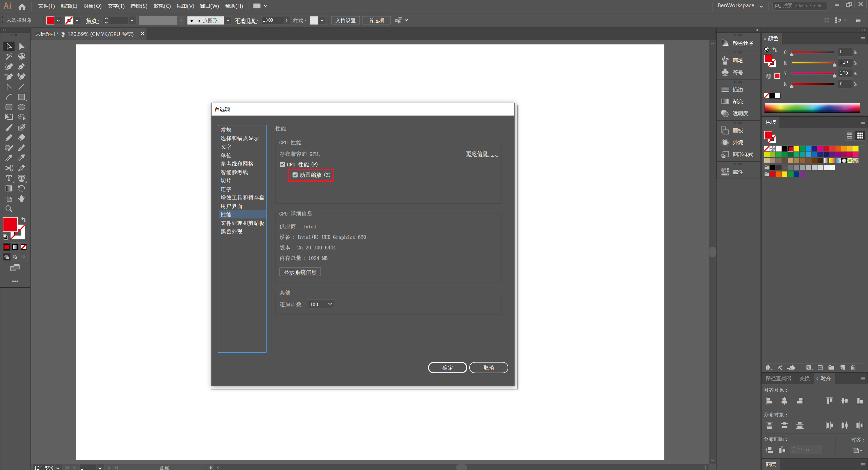
Task: Switch swatches panel to list view
Action: click(x=849, y=136)
